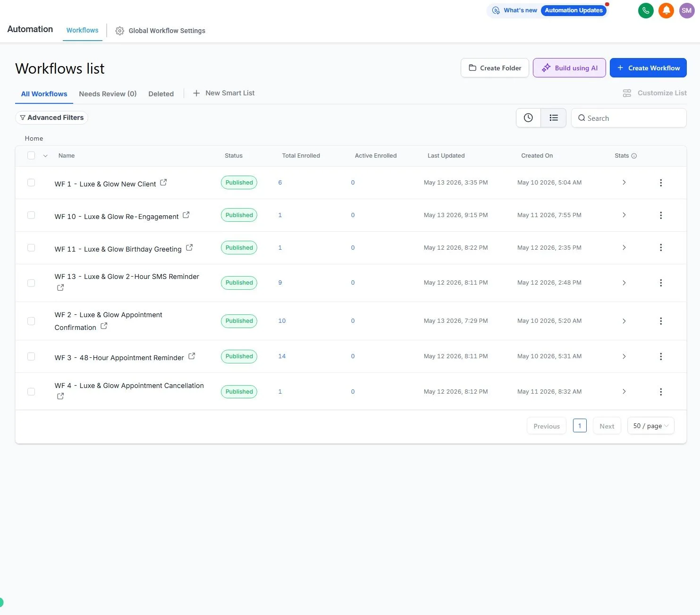This screenshot has height=615, width=700.
Task: Open the phone dialer icon
Action: [646, 10]
